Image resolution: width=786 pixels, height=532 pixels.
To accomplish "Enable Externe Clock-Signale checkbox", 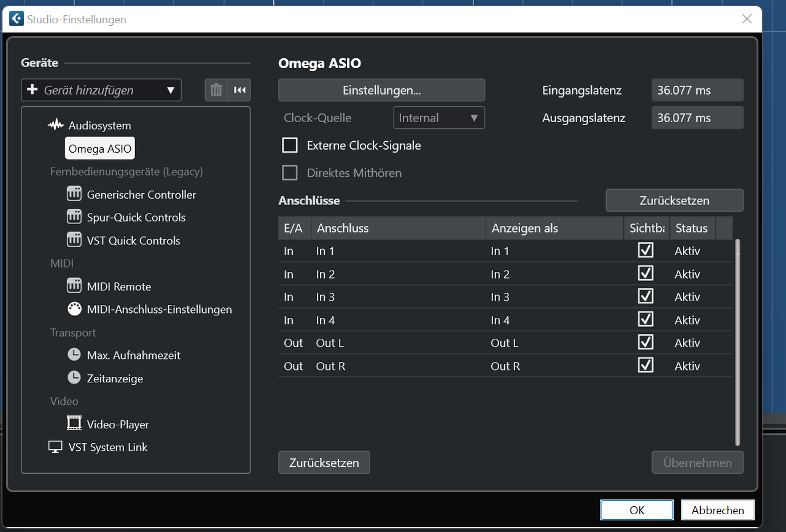I will point(289,145).
